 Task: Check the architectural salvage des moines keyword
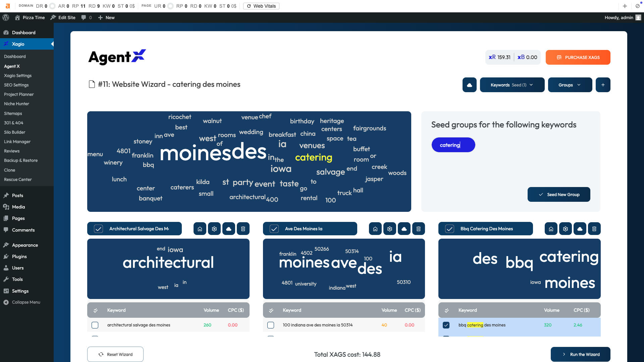pos(95,325)
